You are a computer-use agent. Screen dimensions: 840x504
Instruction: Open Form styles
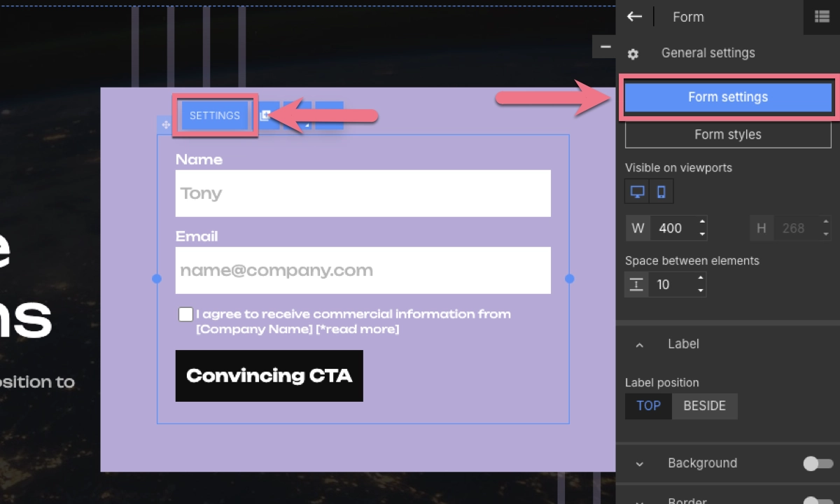click(x=728, y=134)
